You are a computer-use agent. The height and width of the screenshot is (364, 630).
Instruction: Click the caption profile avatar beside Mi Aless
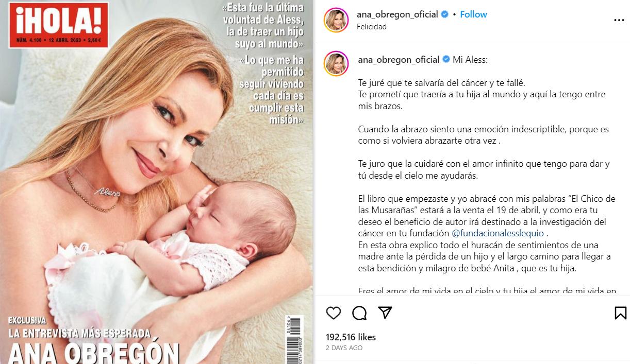[x=336, y=63]
